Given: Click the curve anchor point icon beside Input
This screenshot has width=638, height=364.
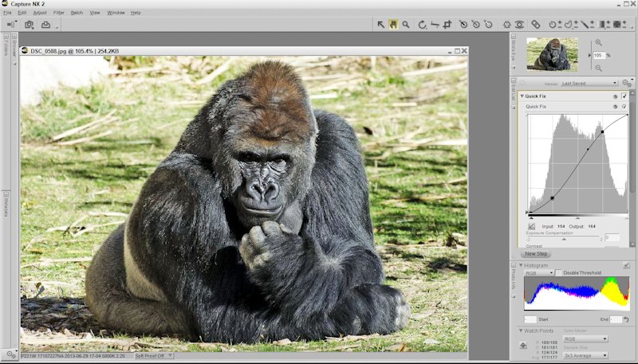Looking at the screenshot, I should click(x=531, y=226).
